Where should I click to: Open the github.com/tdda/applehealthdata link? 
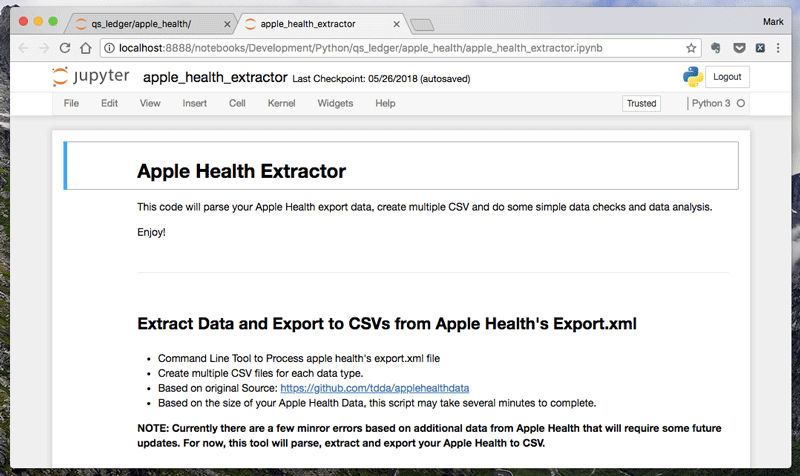click(x=374, y=387)
